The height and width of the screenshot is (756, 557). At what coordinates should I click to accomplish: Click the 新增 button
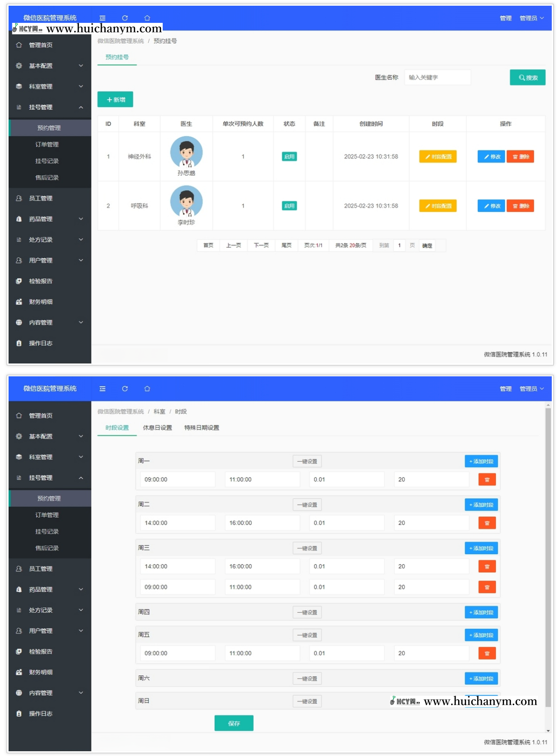pos(115,99)
